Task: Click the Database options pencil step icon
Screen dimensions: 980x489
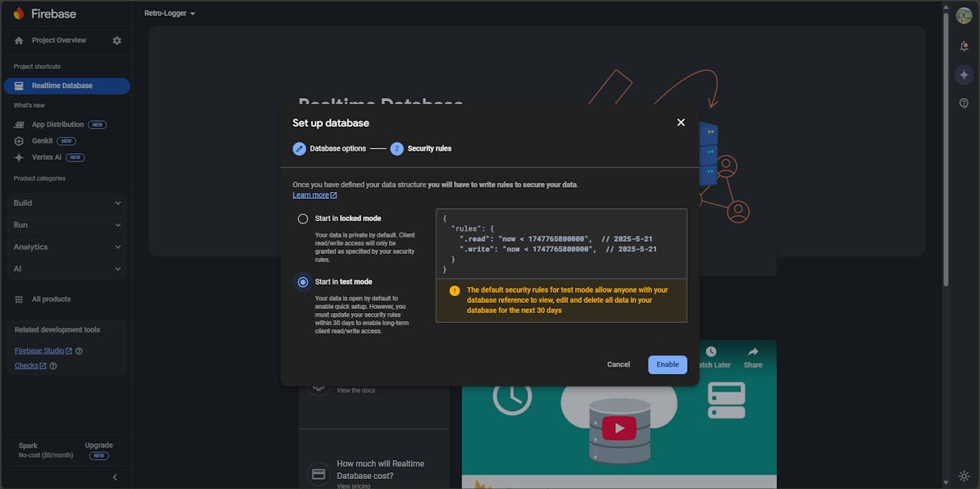Action: pos(299,148)
